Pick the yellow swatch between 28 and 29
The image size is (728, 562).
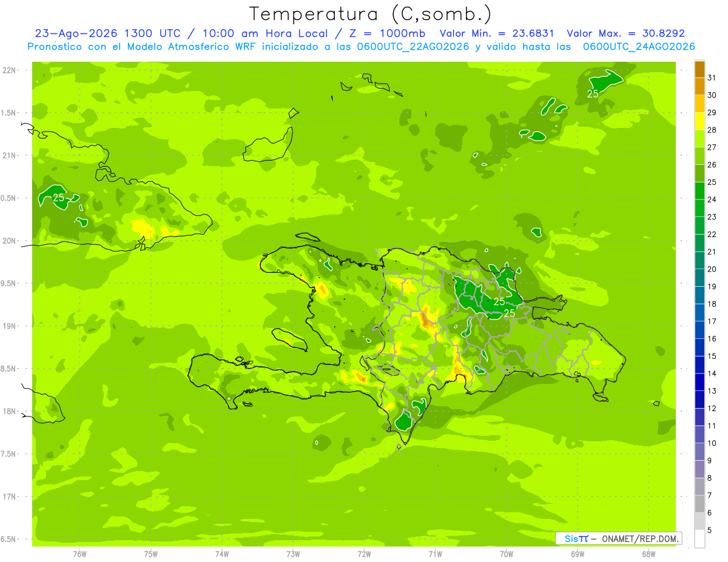tap(699, 121)
